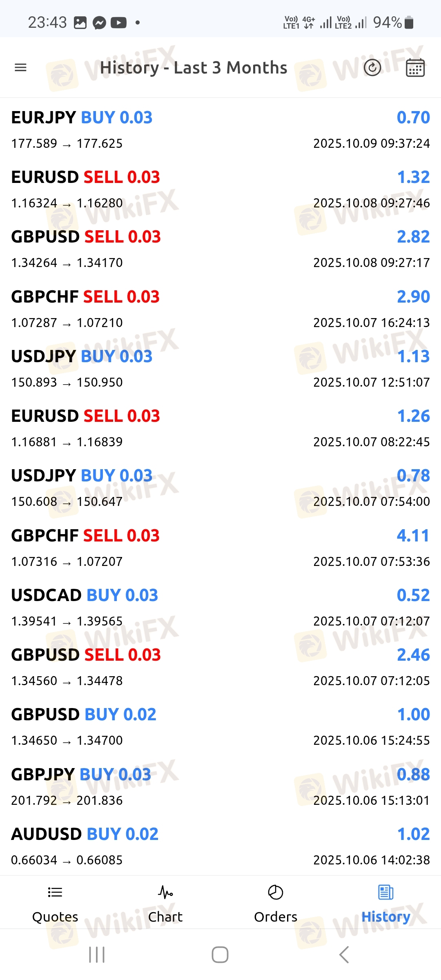Tap the Android back navigation button
This screenshot has width=441, height=980.
(x=344, y=955)
